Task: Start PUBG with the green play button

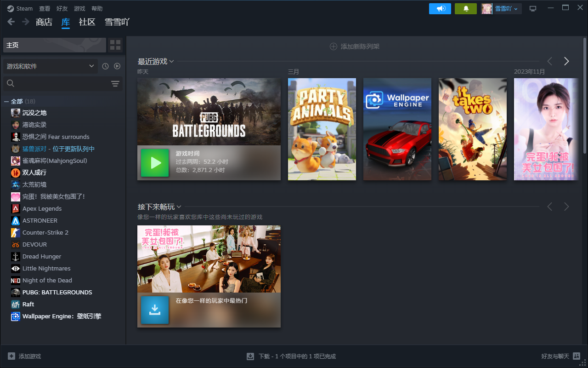Action: (155, 162)
